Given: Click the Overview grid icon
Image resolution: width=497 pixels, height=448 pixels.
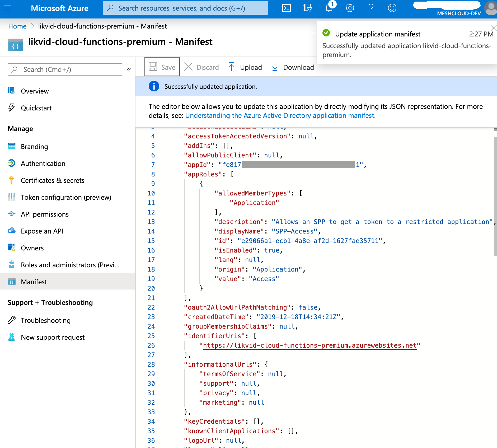Looking at the screenshot, I should [11, 91].
